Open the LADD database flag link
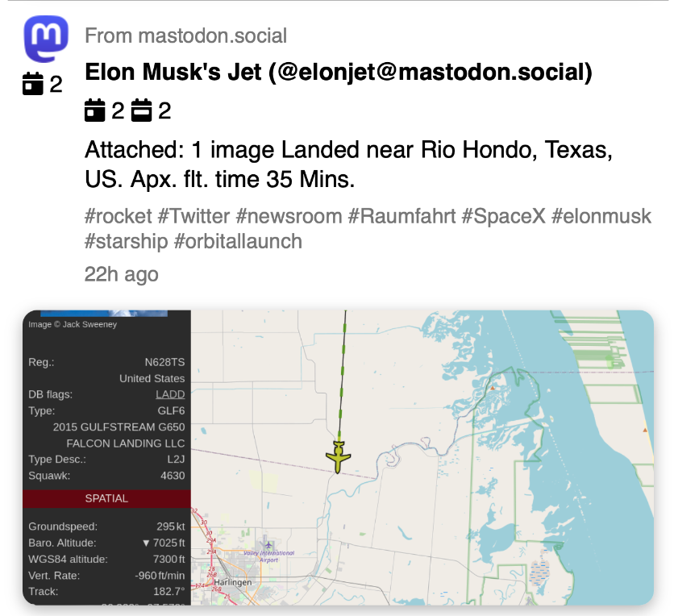674x616 pixels. click(x=170, y=394)
